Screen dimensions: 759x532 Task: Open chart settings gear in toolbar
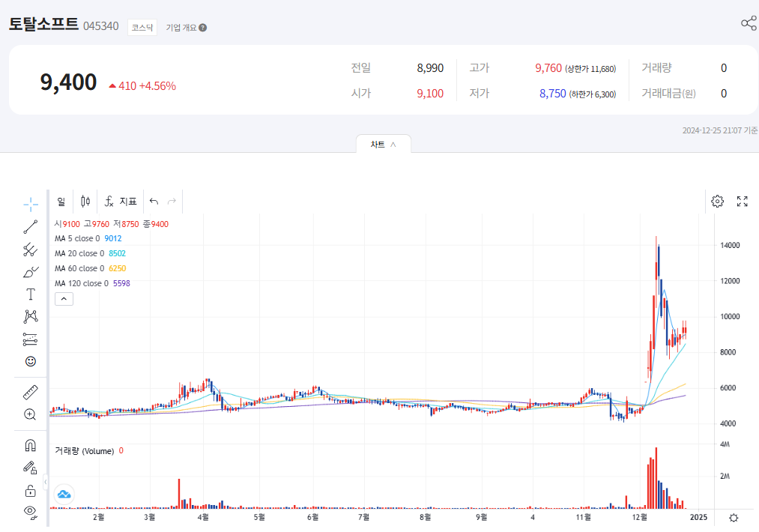pos(717,202)
